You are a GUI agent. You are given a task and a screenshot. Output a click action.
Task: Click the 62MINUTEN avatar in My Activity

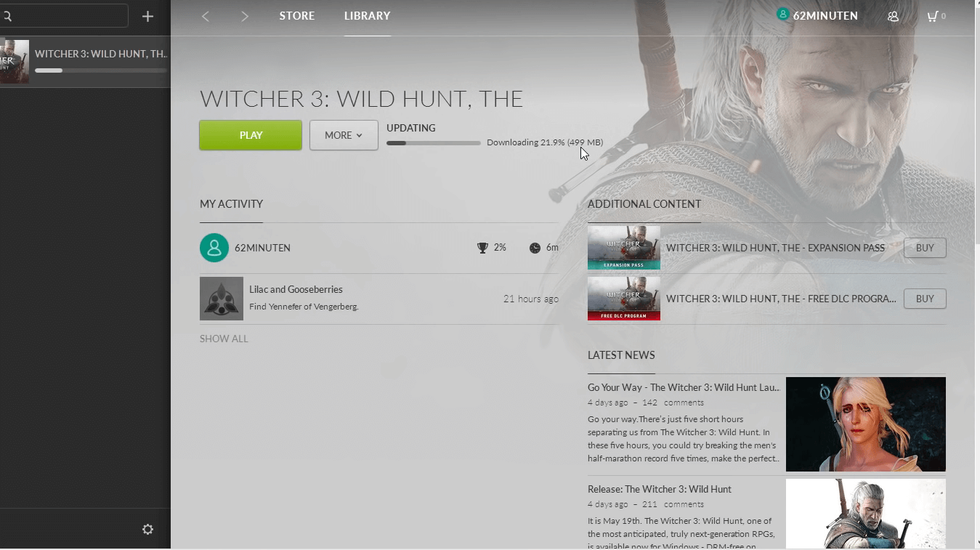pyautogui.click(x=214, y=248)
